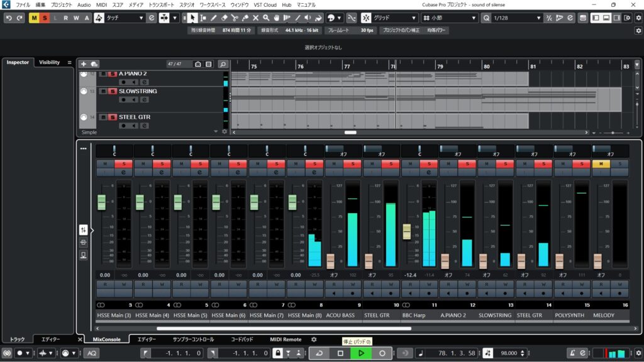
Task: Unmute the MELODY mixer channel
Action: 600,164
